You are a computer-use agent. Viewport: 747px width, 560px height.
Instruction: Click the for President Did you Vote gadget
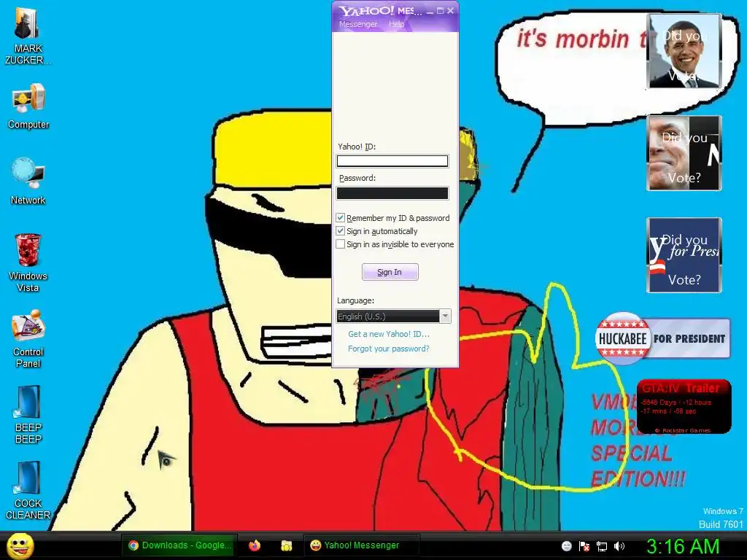coord(684,254)
